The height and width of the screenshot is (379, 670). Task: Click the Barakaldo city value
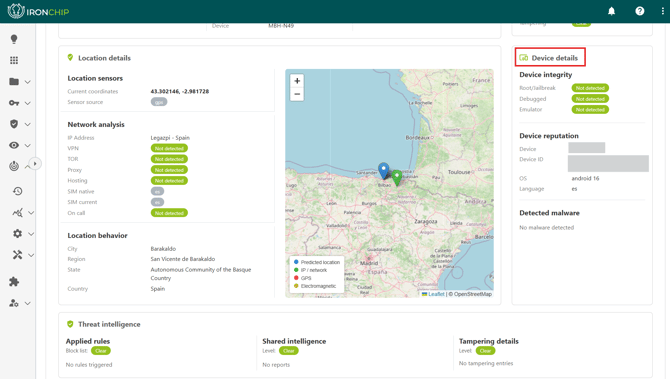[x=163, y=249]
